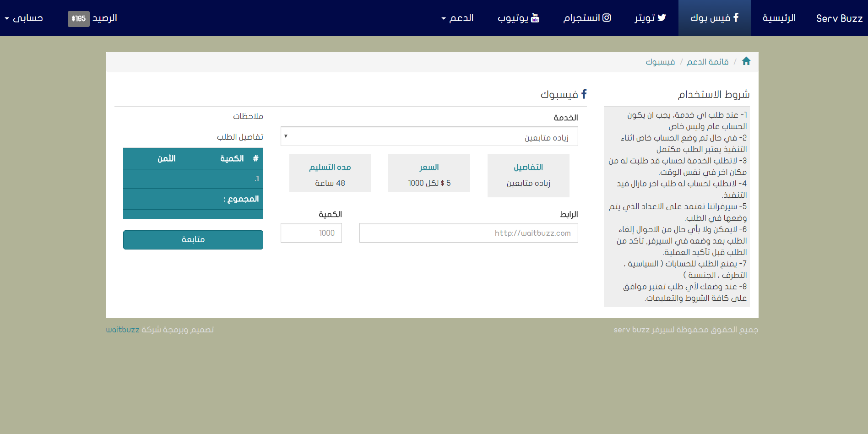
Task: Expand the الدعم dropdown menu
Action: [457, 18]
